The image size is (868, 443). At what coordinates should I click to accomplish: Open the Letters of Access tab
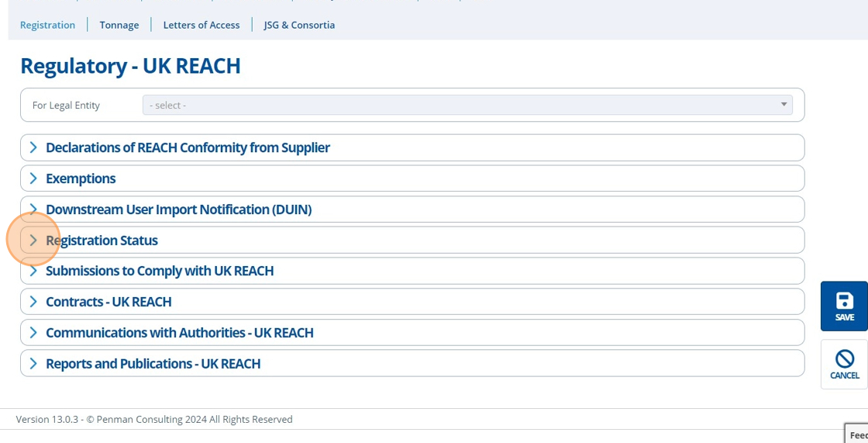coord(201,25)
